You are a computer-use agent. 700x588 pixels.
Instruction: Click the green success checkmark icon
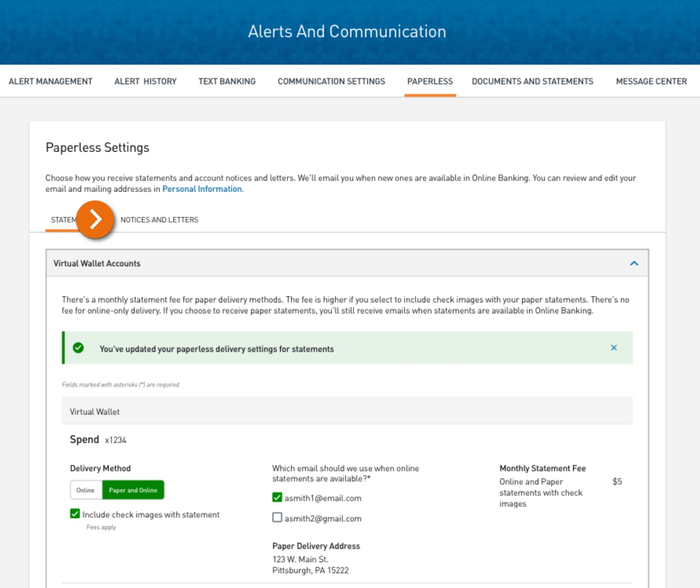[x=78, y=347]
